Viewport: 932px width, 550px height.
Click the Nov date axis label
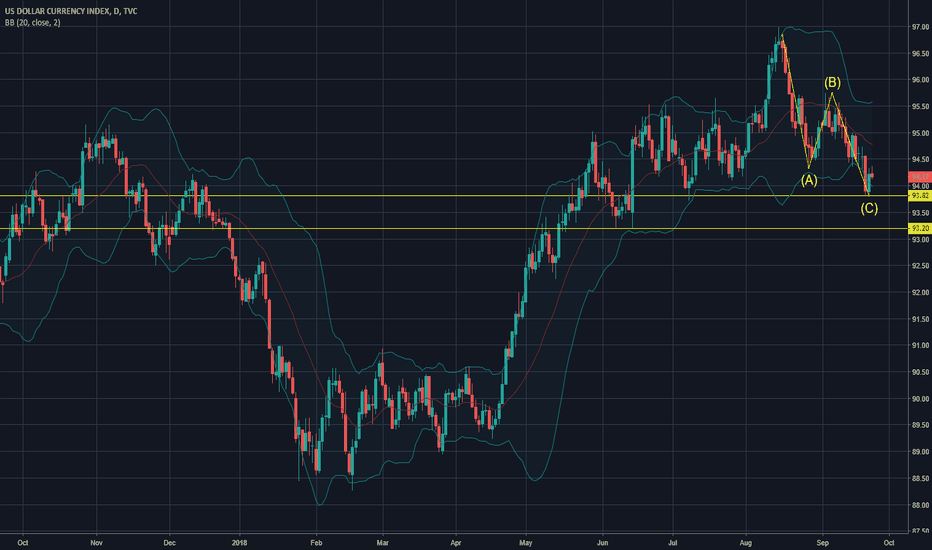click(x=96, y=543)
